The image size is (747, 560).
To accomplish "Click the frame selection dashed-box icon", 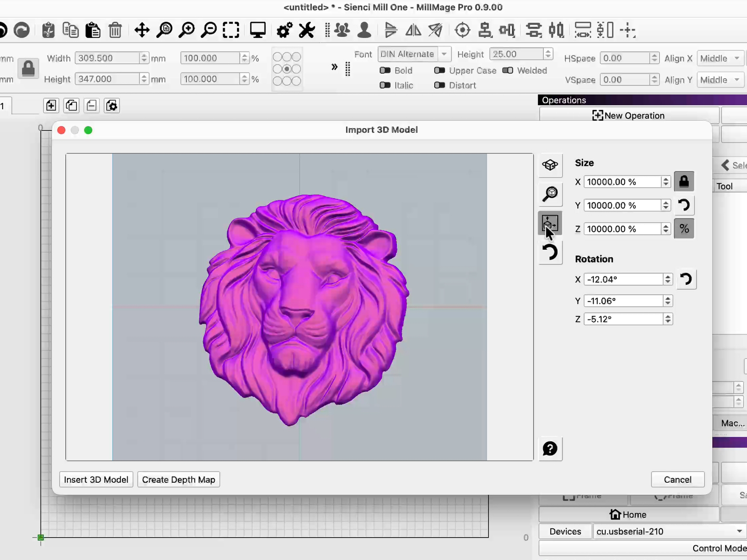I will [231, 31].
